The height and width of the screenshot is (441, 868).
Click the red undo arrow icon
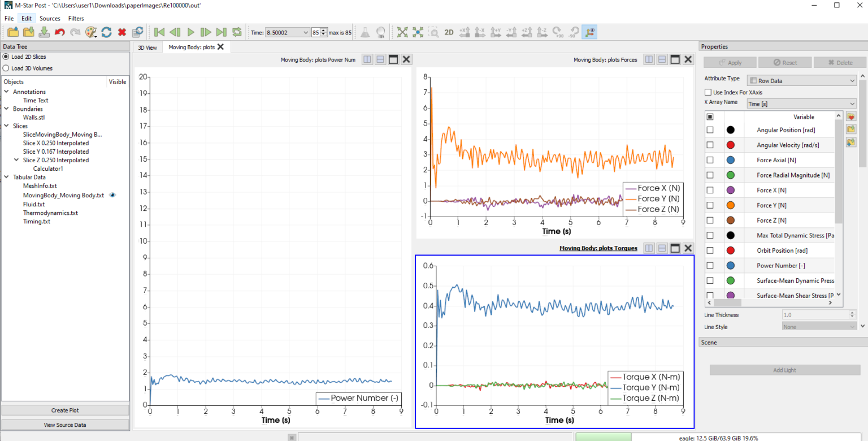tap(59, 32)
